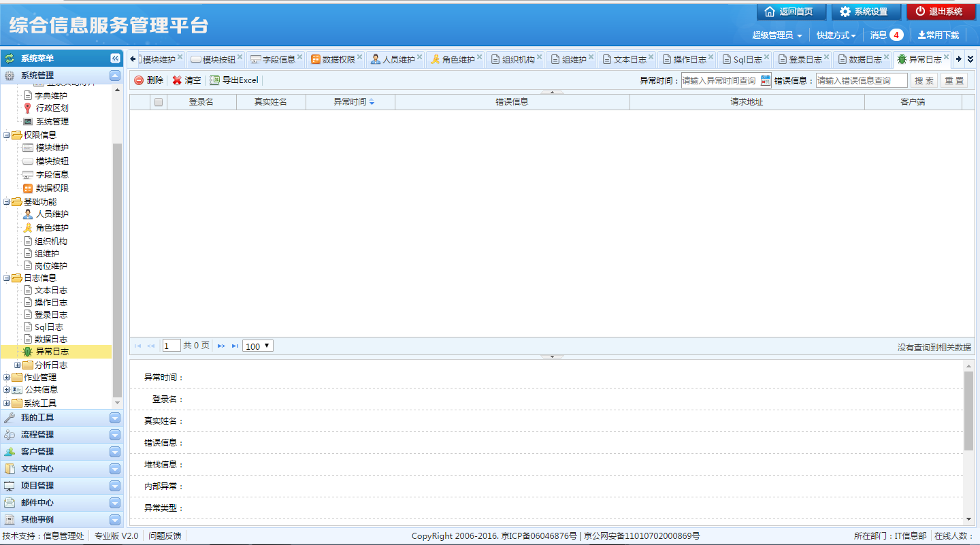
Task: Expand the 文档中心 accordion section
Action: click(x=115, y=469)
